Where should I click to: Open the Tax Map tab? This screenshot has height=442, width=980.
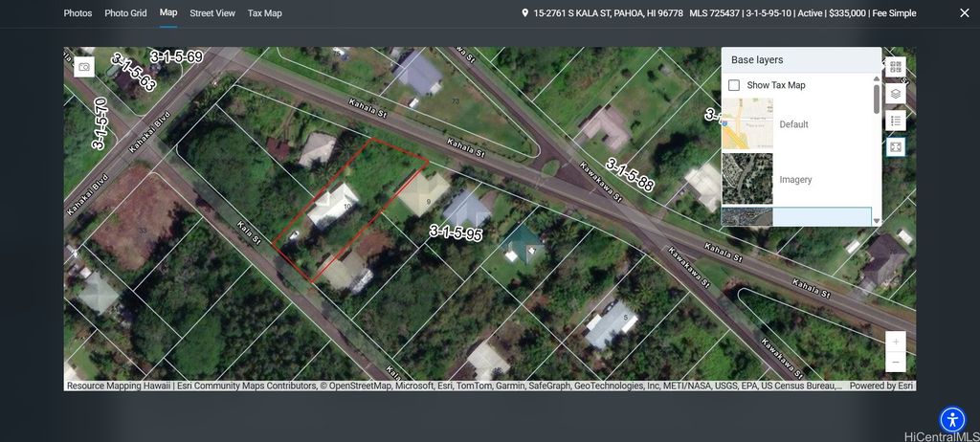tap(265, 13)
